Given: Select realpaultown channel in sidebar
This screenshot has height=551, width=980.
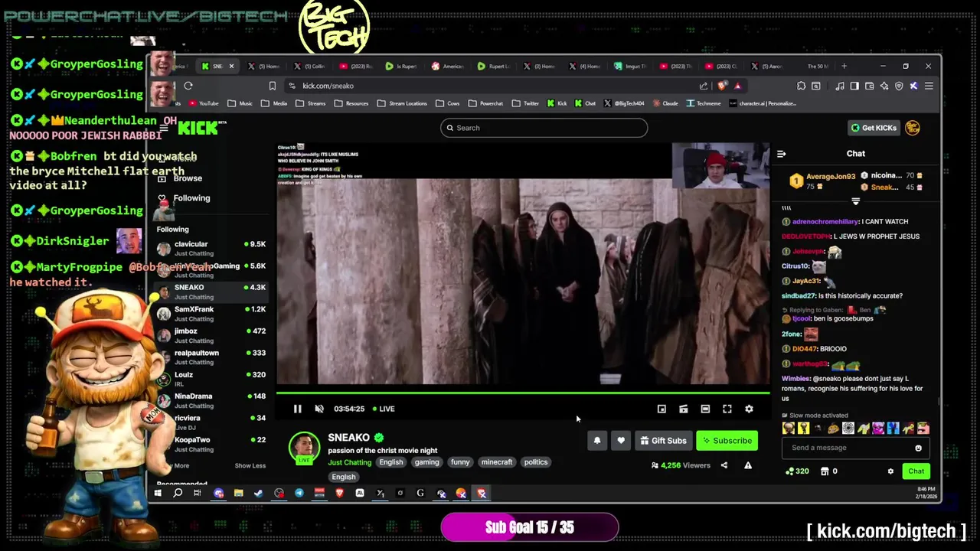Looking at the screenshot, I should point(211,357).
